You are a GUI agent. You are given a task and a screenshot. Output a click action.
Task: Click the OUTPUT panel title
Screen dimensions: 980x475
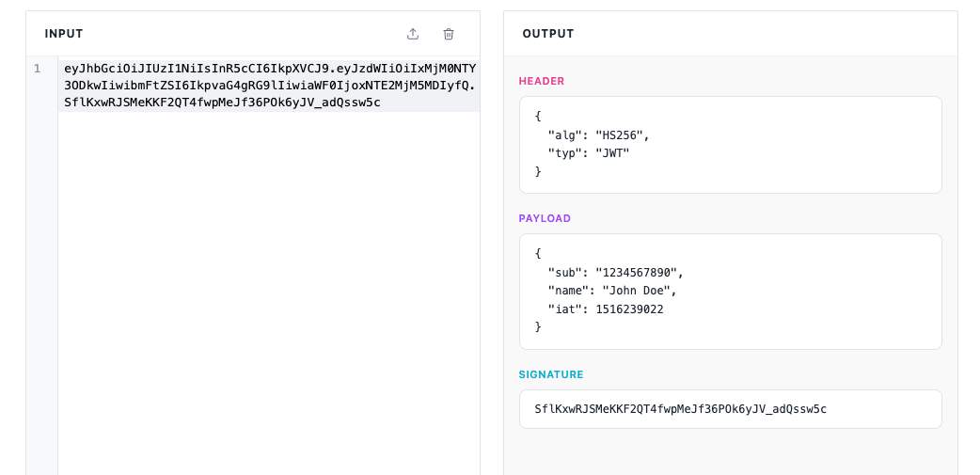point(548,34)
